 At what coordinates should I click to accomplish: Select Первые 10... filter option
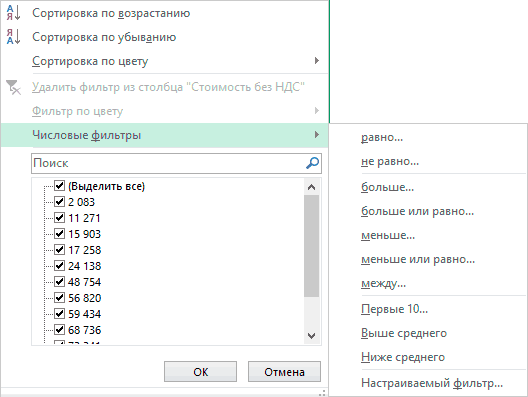point(394,309)
